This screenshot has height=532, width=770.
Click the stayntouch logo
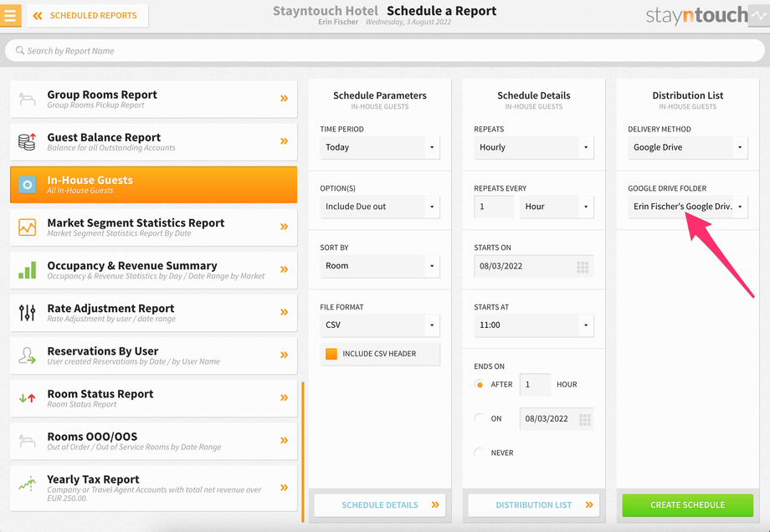point(696,15)
